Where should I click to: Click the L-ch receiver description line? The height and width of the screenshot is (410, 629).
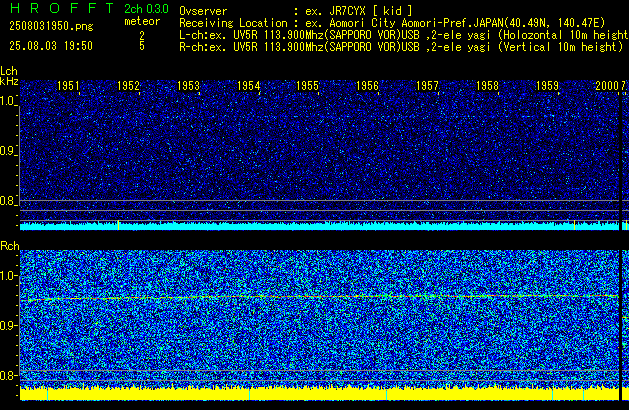[x=404, y=35]
